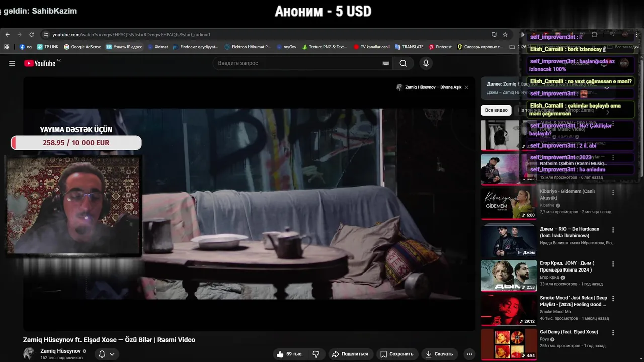644x362 pixels.
Task: Expand the subscription notification dropdown chevron
Action: 112,354
